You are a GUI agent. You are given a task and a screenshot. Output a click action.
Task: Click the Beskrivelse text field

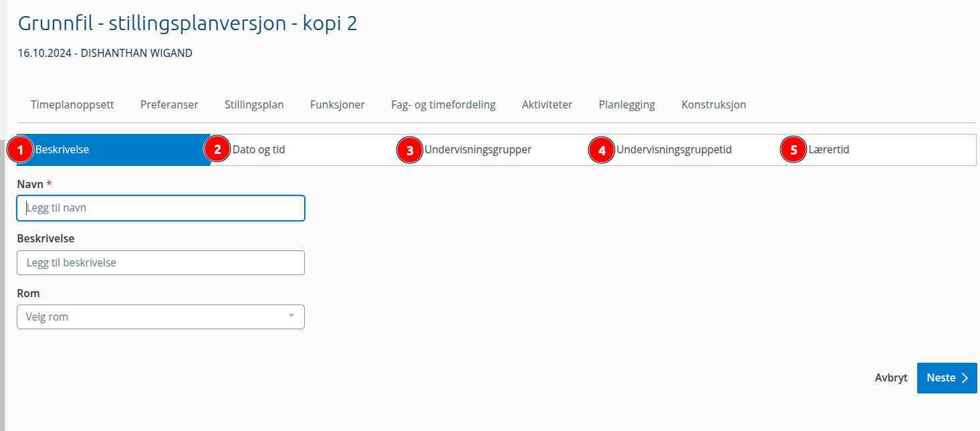[x=160, y=263]
